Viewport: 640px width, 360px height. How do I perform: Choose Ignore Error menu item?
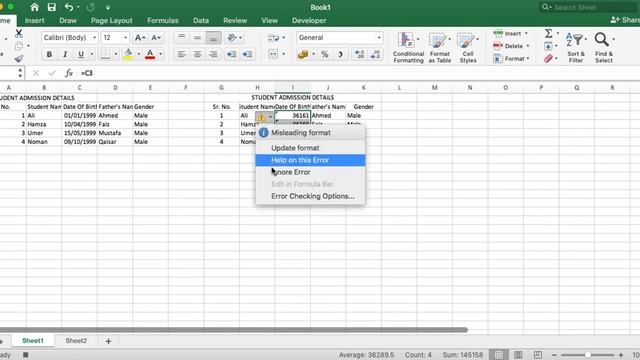click(310, 172)
